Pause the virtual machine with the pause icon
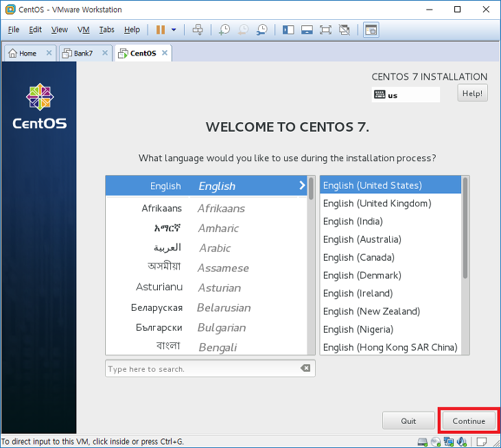Viewport: 501px width, 448px height. 161,30
